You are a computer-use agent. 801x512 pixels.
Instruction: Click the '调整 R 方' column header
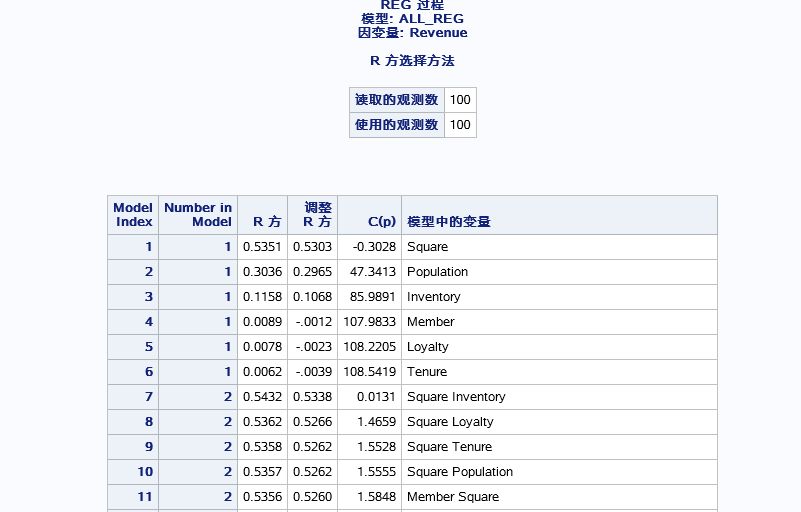(x=313, y=215)
